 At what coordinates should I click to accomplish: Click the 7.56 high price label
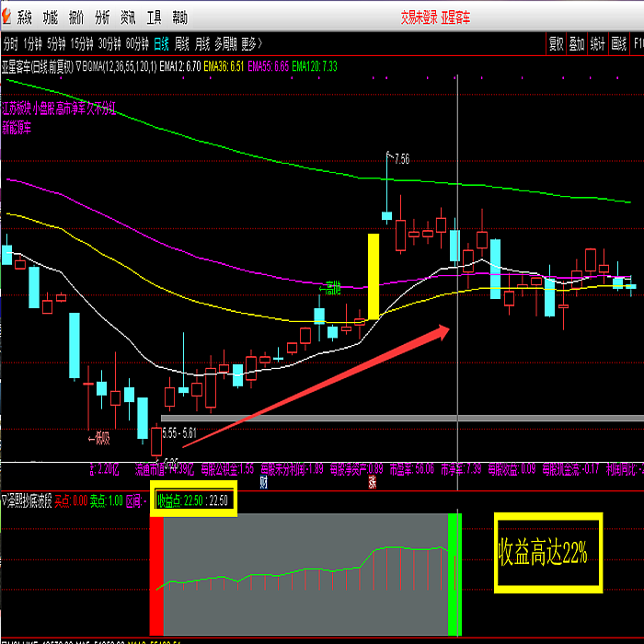click(402, 159)
